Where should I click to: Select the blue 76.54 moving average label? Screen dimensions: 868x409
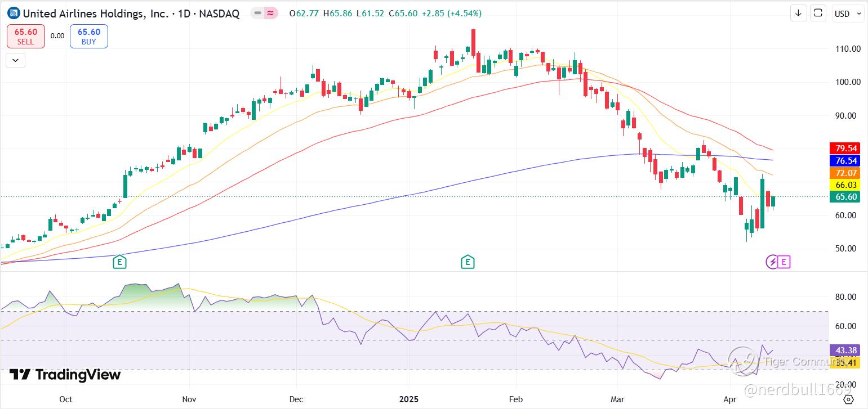point(845,161)
